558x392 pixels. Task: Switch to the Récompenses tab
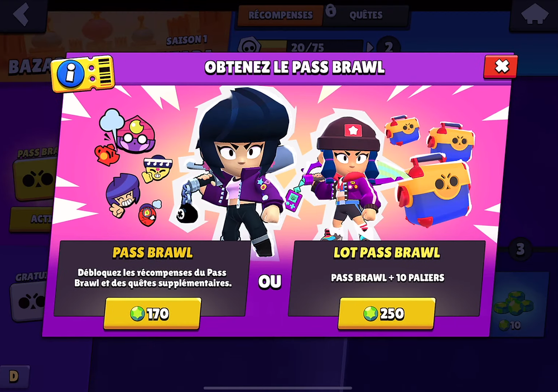(281, 15)
